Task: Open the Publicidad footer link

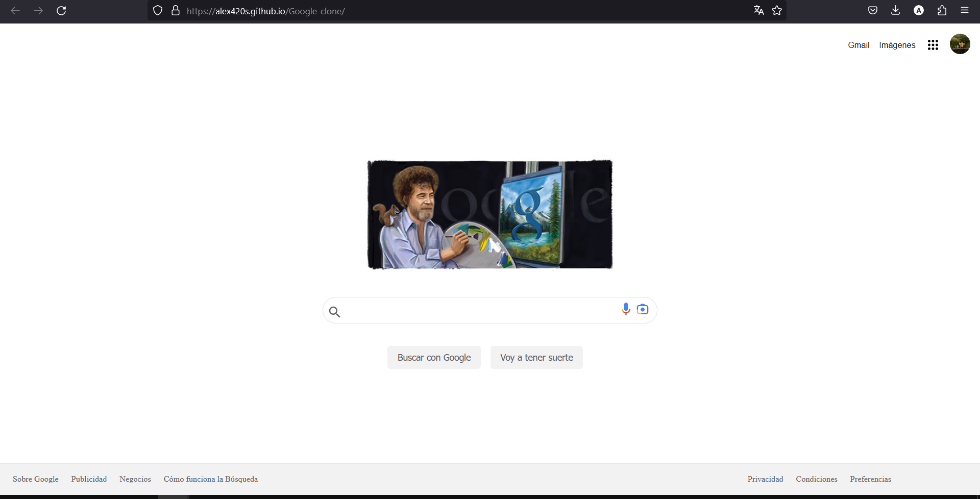Action: click(89, 479)
